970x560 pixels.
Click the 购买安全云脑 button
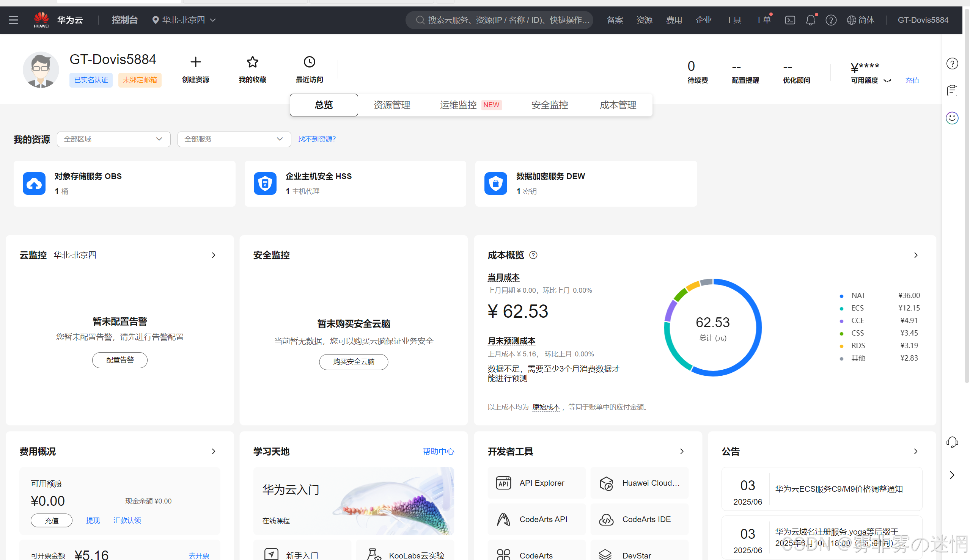(x=354, y=362)
